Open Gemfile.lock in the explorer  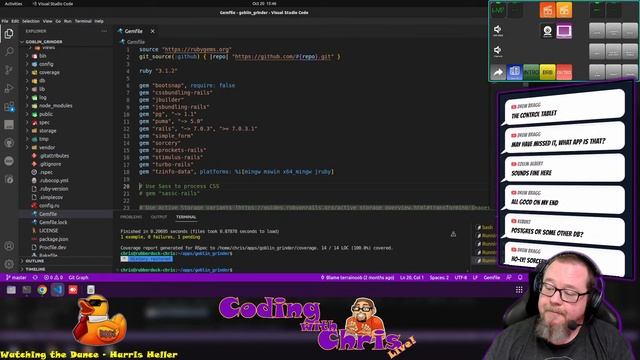click(53, 222)
